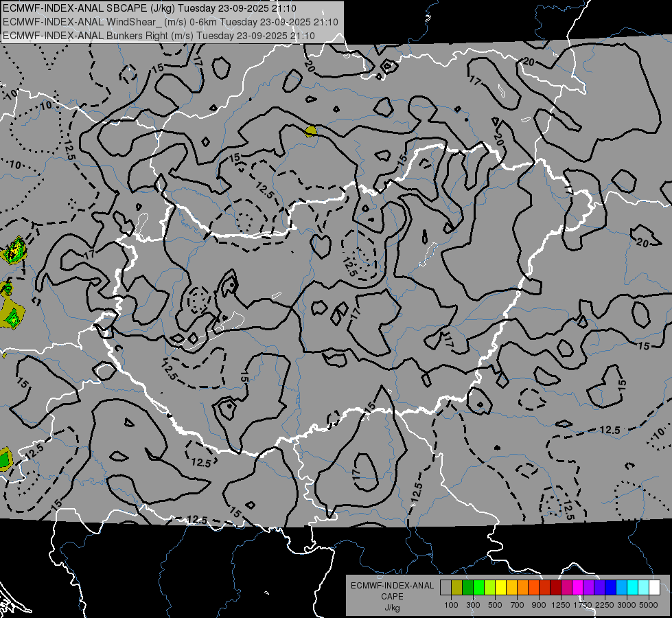Pick the yellow-green legend swatch
The image size is (672, 618).
click(x=490, y=587)
